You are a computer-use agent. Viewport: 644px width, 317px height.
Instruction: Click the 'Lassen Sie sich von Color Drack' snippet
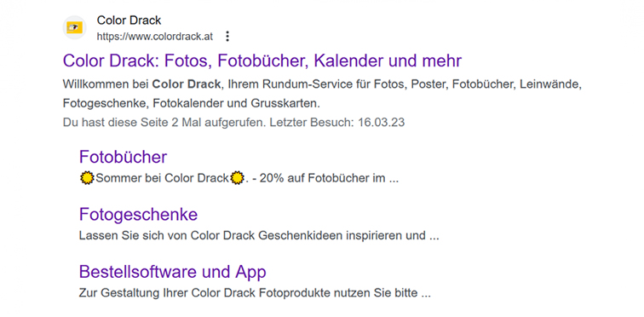(x=259, y=236)
